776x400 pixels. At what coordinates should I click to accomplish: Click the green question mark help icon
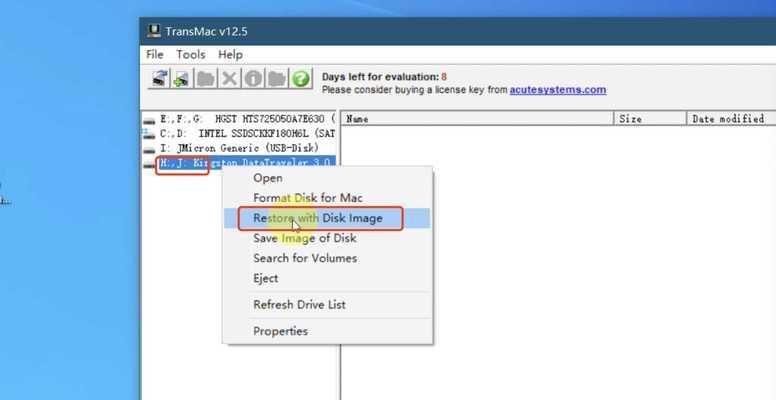300,78
